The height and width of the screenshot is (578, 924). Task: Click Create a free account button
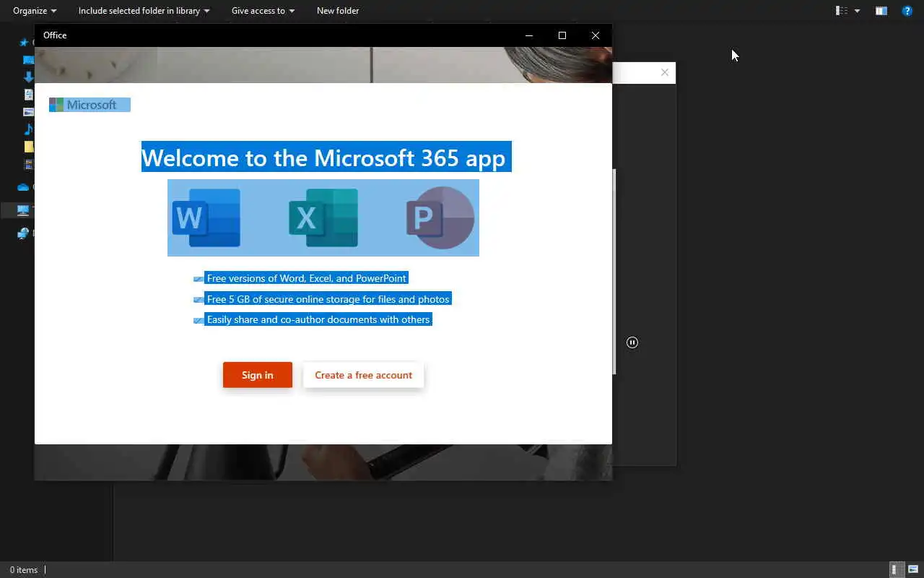[x=363, y=375]
